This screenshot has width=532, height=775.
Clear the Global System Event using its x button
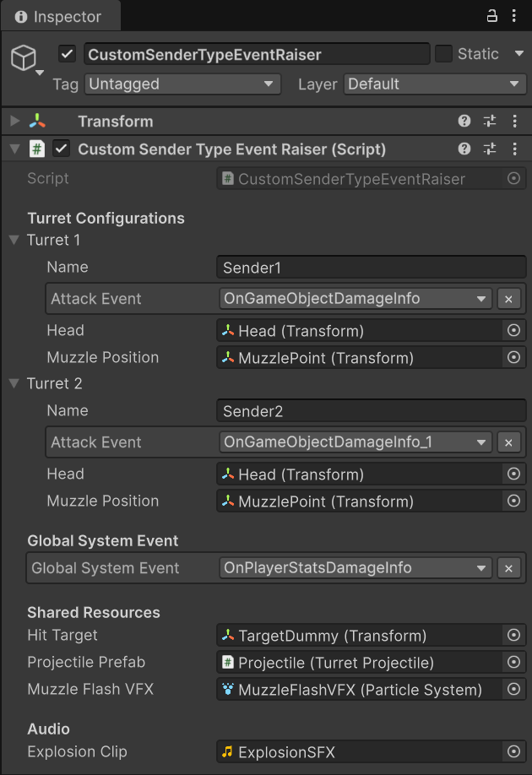click(x=509, y=568)
